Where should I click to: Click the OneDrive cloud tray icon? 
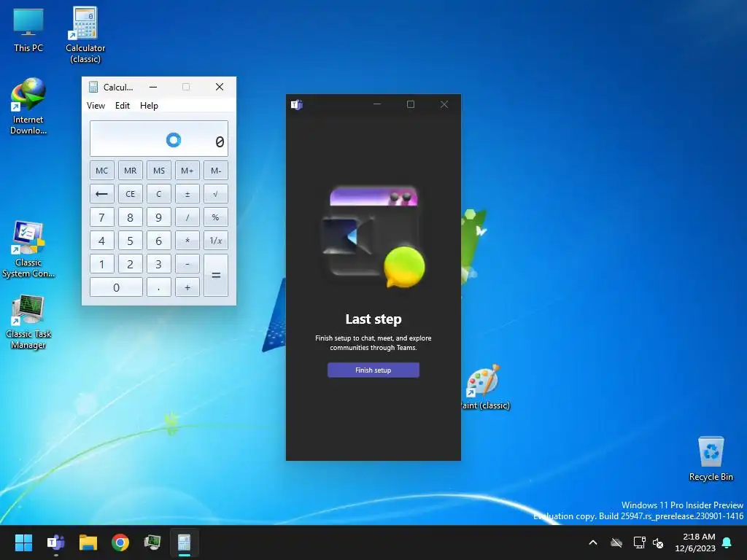[616, 542]
